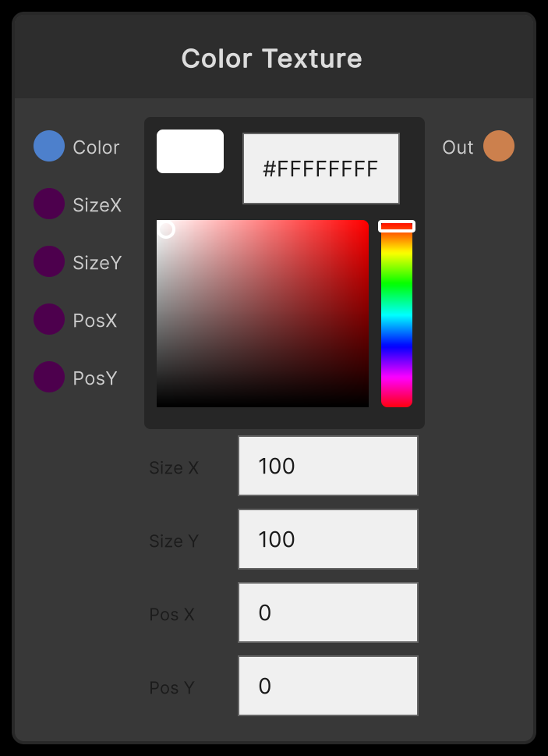Viewport: 548px width, 756px height.
Task: Select the Color input port
Action: [48, 146]
